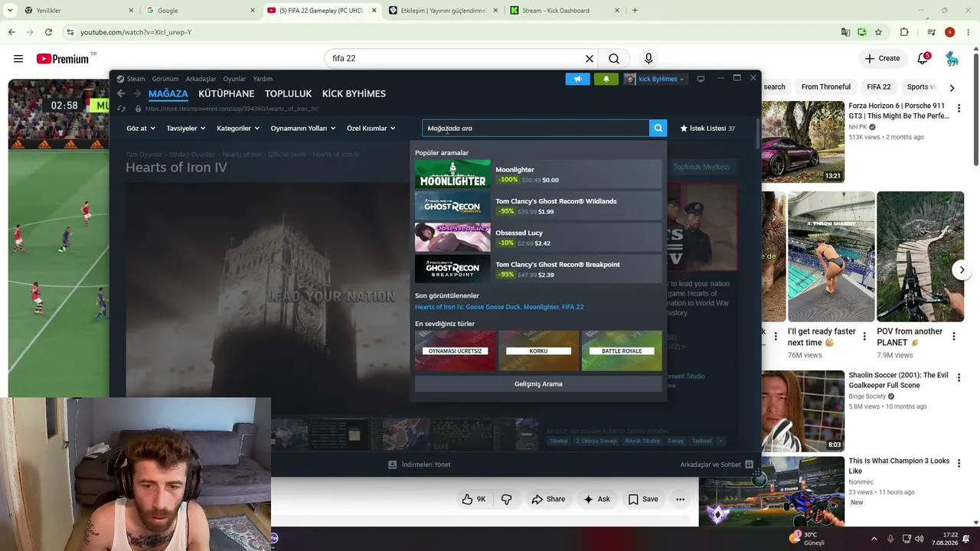Start YouTube voice search with microphone
The image size is (980, 551).
pos(648,59)
